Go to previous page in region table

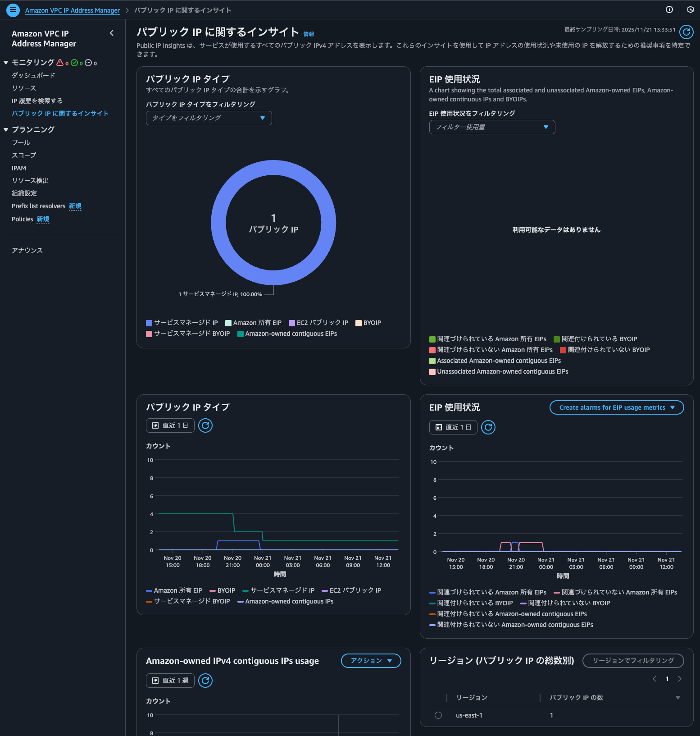click(x=655, y=679)
